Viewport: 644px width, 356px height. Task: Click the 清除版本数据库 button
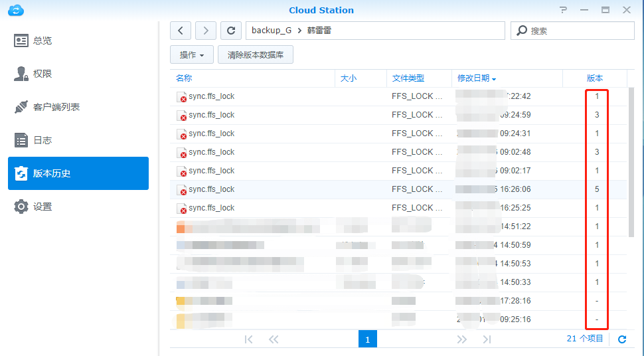(256, 54)
